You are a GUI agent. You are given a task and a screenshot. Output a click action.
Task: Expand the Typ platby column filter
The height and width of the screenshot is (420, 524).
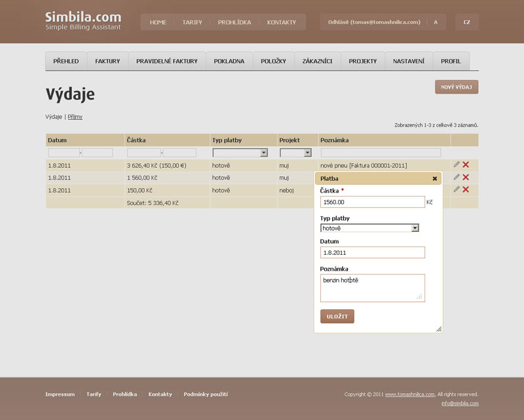[x=264, y=153]
